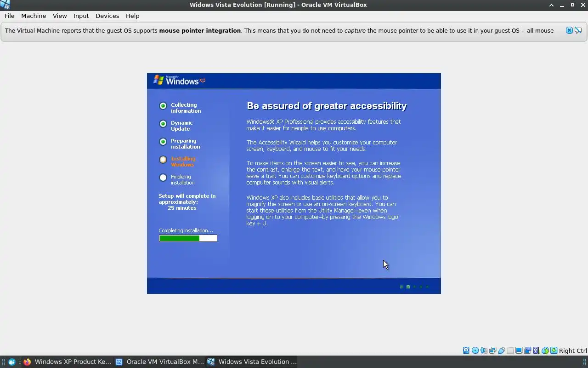Viewport: 588px width, 368px height.
Task: Open the View menu
Action: (60, 16)
